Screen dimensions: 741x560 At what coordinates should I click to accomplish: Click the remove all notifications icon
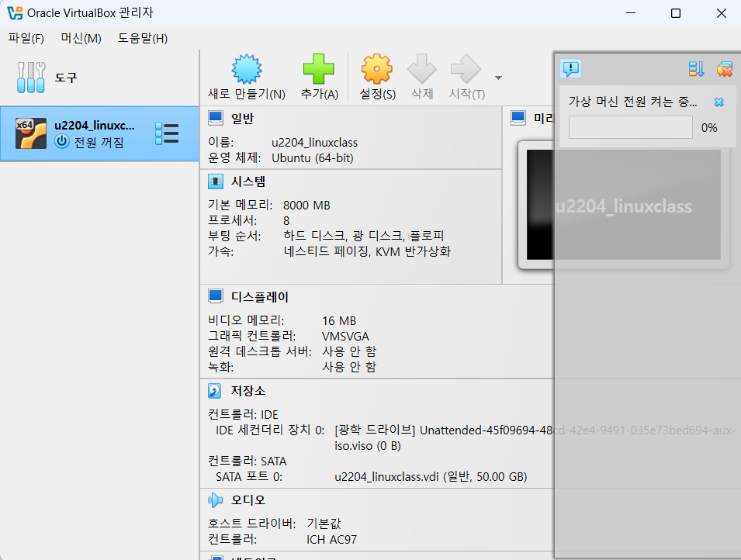click(x=725, y=69)
